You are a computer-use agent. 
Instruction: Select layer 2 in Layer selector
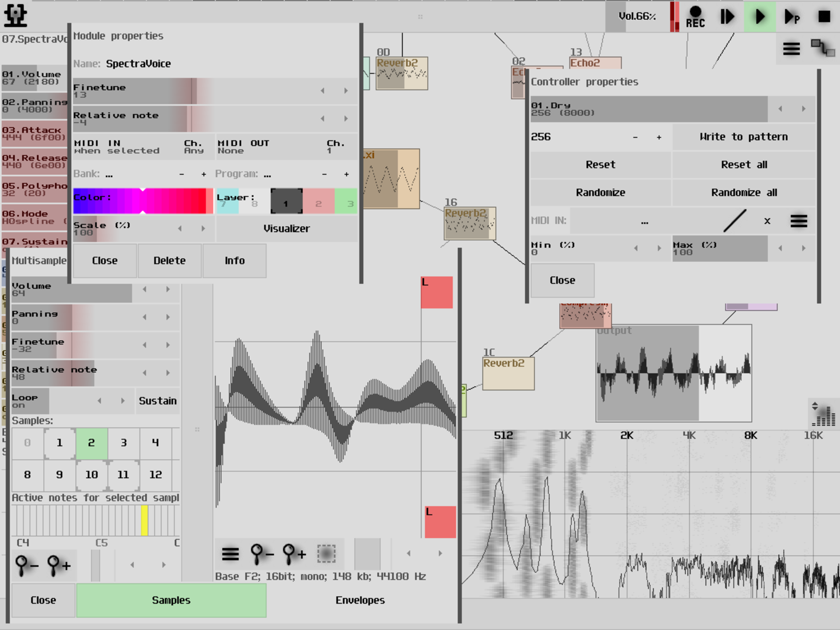[x=318, y=201]
